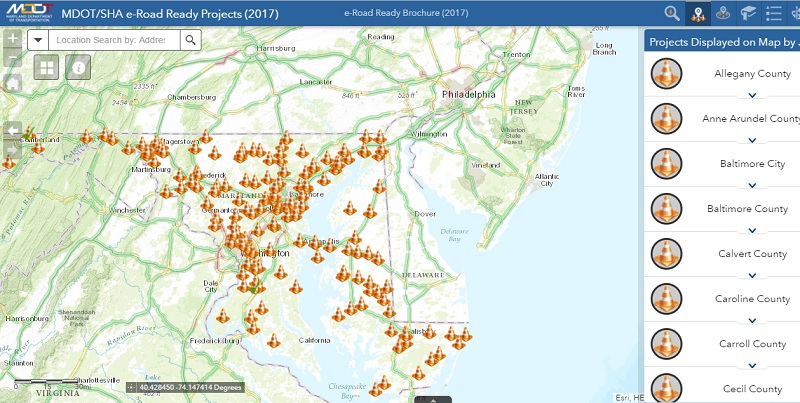Open the graduation cap widget

click(747, 13)
